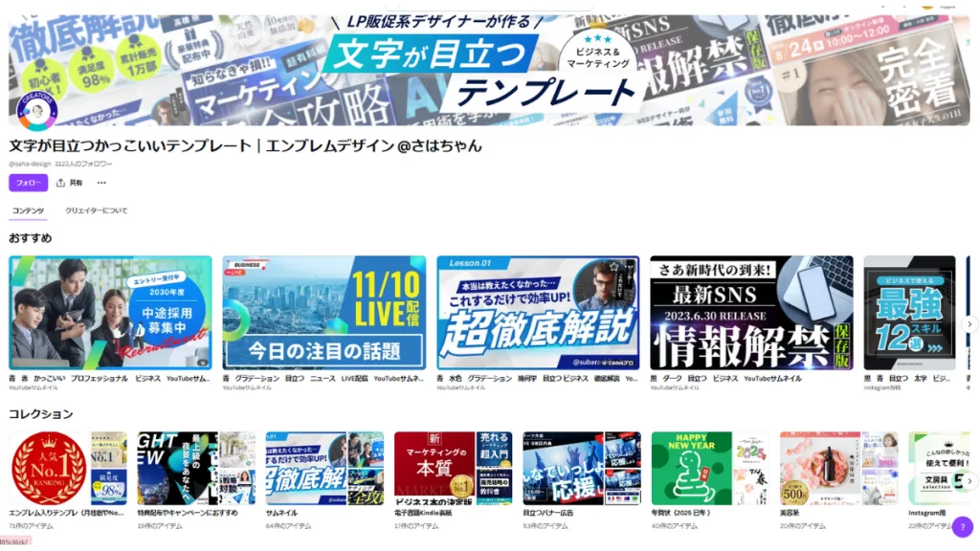Switch to the コンテンツ tab

point(28,210)
